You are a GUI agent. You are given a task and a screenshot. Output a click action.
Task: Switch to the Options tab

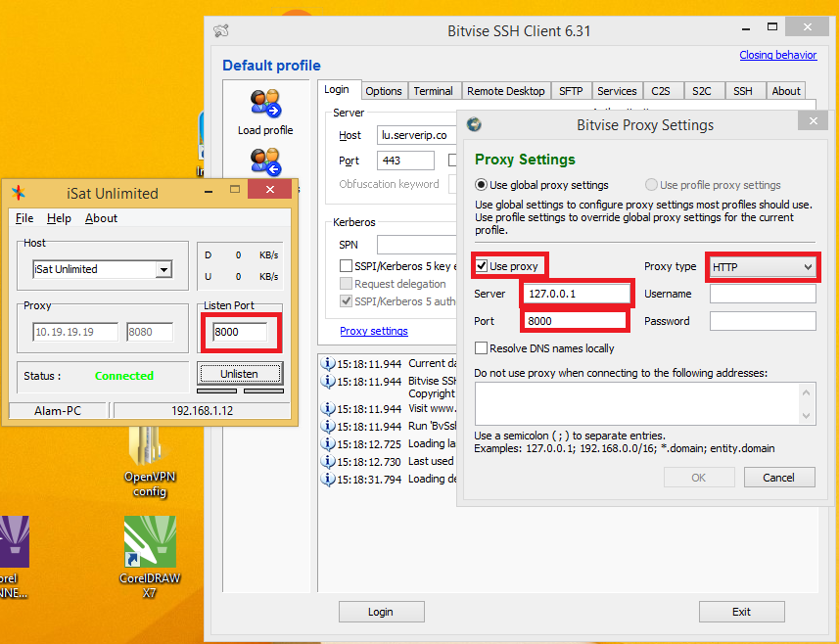pyautogui.click(x=384, y=91)
